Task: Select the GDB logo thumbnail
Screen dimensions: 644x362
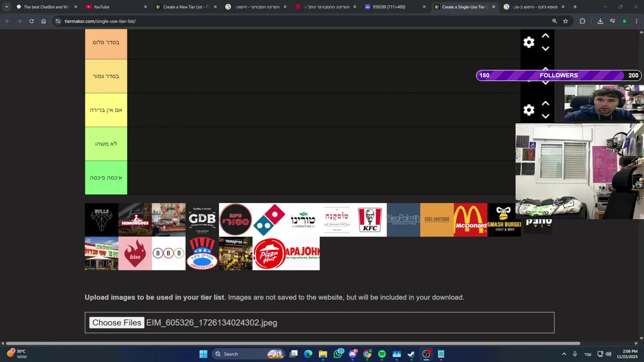Action: tap(202, 220)
